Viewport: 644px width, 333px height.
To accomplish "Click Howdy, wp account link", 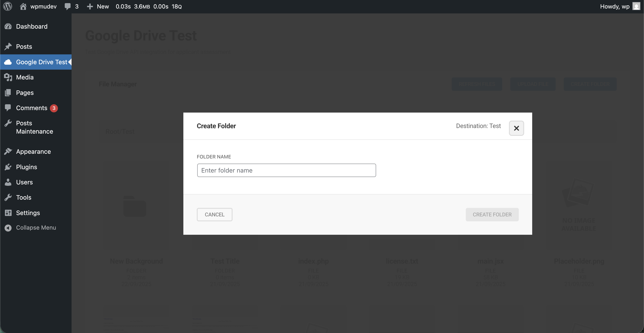I will [615, 6].
